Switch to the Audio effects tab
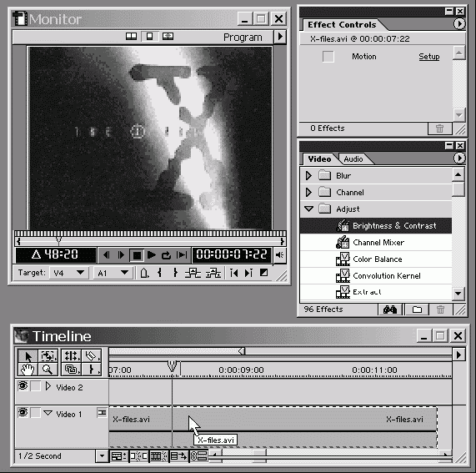Image resolution: width=476 pixels, height=473 pixels. coord(353,159)
